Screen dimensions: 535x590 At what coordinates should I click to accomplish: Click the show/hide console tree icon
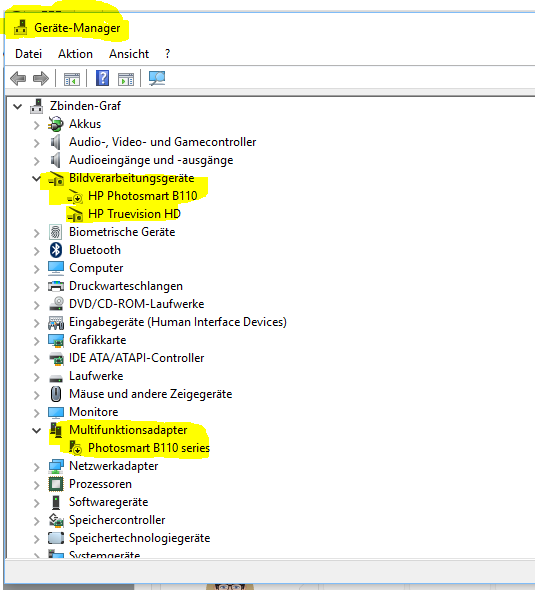[x=71, y=79]
